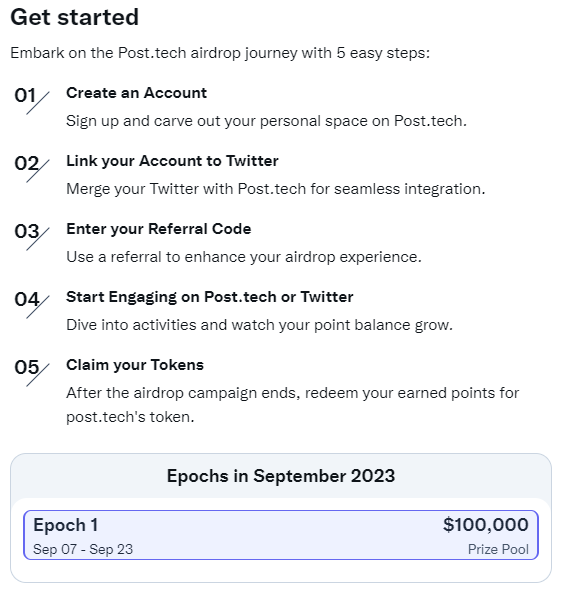Click the Sep 07 - Sep 23 date range
Image resolution: width=563 pixels, height=600 pixels.
pos(83,549)
